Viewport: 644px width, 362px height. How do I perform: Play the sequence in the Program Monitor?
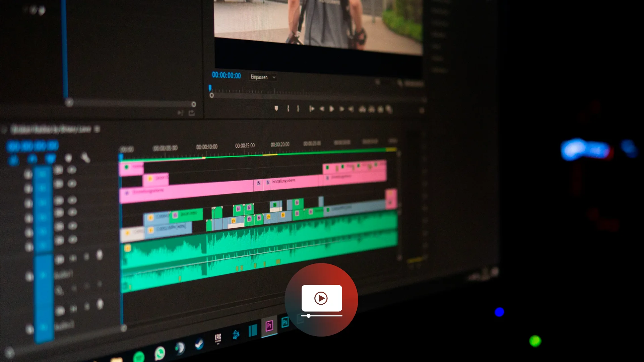click(x=332, y=109)
